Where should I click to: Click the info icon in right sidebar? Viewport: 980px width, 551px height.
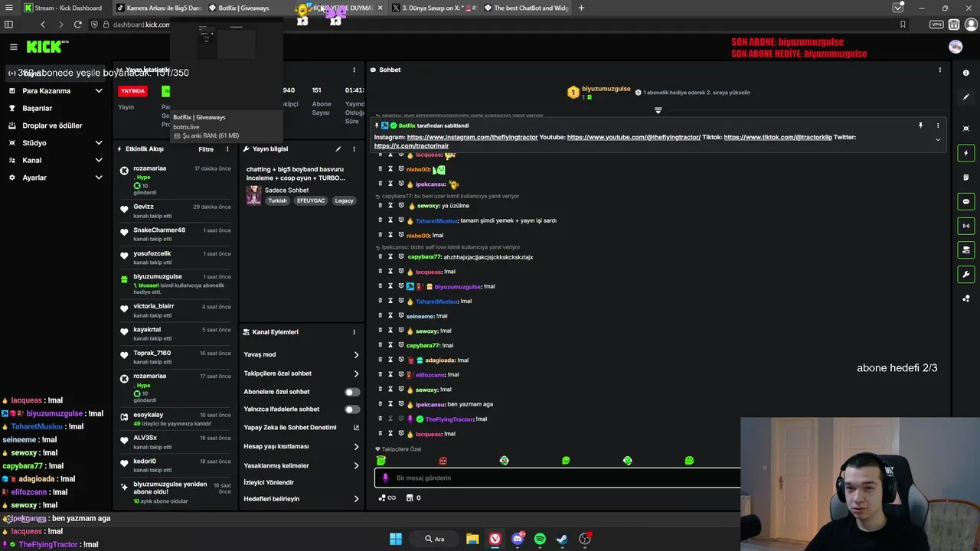(966, 73)
